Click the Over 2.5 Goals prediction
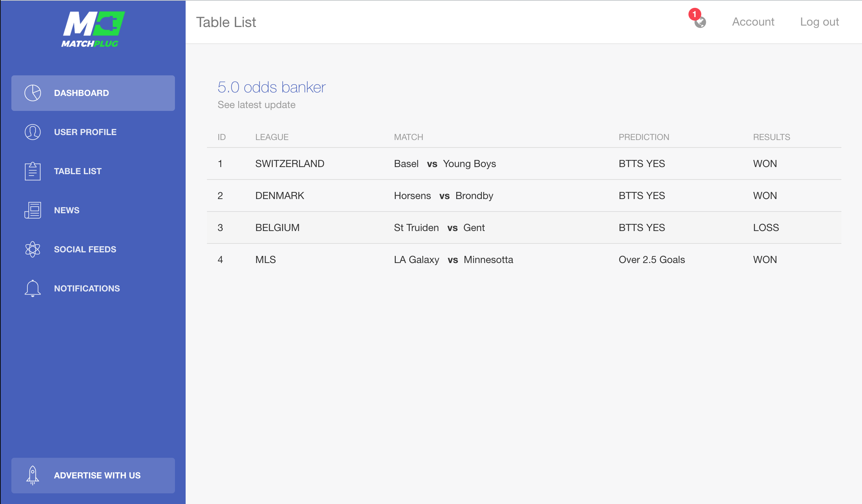Viewport: 862px width, 504px height. click(652, 259)
